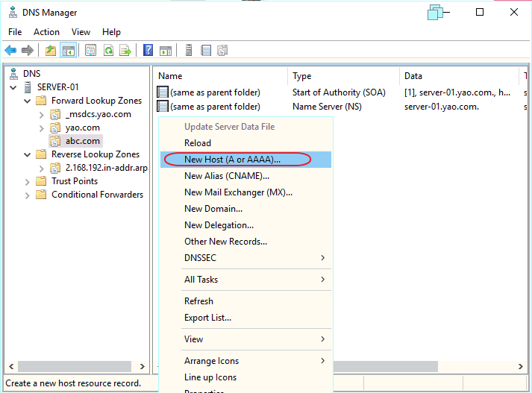Click the Up One Level folder icon
This screenshot has height=393, width=532.
(x=51, y=51)
